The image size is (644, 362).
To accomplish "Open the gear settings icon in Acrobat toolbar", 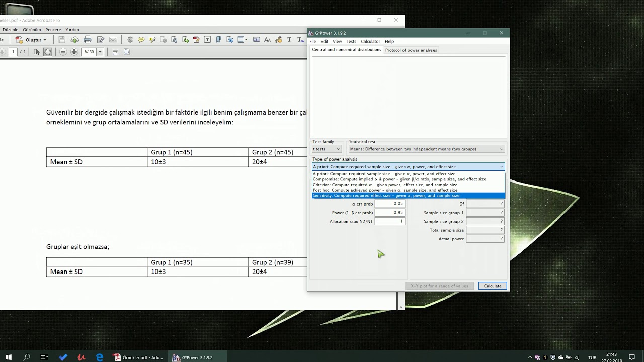I will 130,40.
